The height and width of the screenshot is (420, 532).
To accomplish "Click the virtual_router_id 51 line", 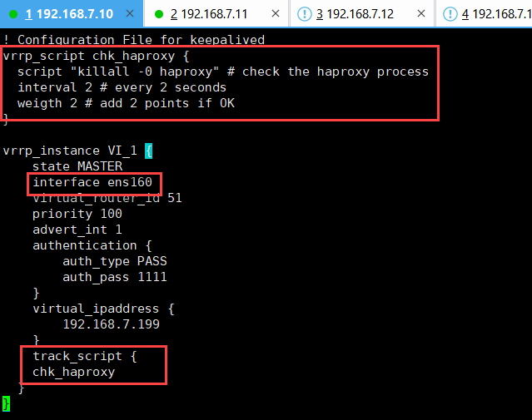I will tap(107, 198).
